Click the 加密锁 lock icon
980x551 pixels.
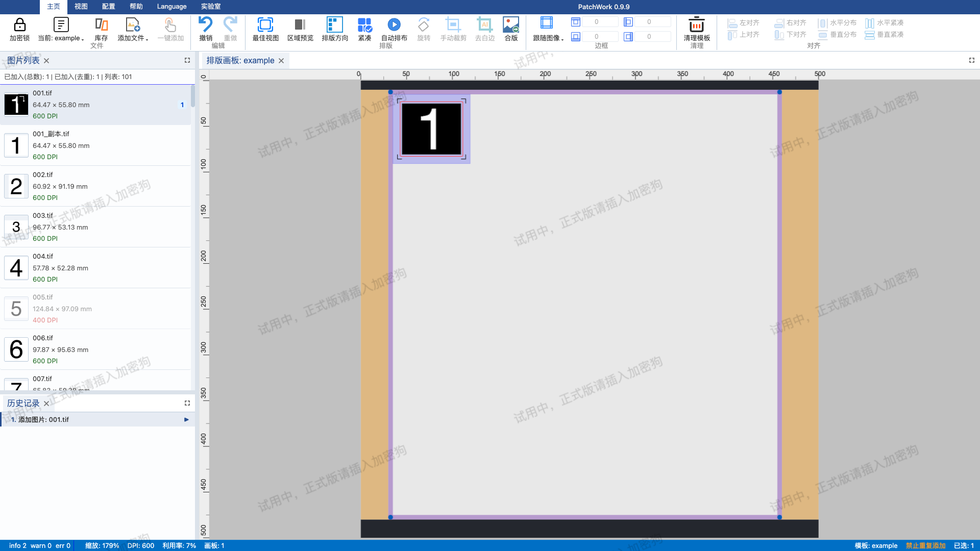click(x=19, y=24)
